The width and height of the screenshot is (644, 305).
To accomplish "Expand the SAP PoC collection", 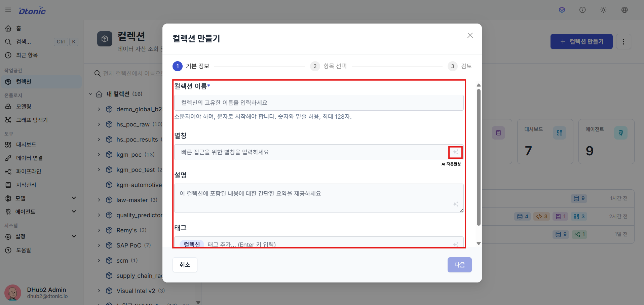I will 99,245.
